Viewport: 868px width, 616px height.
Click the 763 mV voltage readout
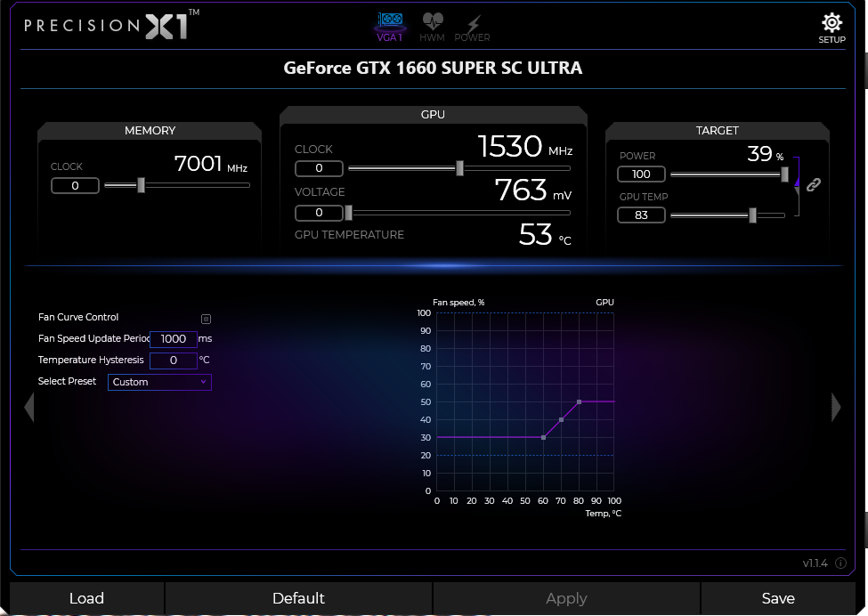pyautogui.click(x=532, y=190)
